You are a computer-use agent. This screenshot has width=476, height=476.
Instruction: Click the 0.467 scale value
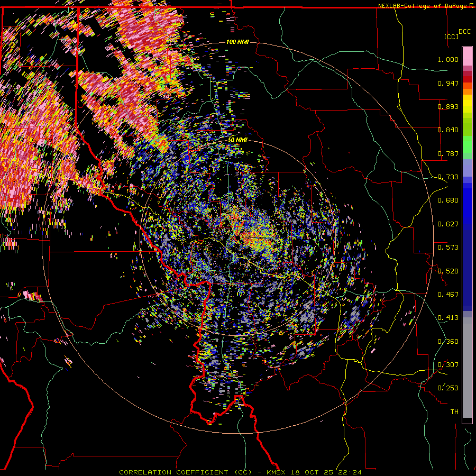coord(448,295)
